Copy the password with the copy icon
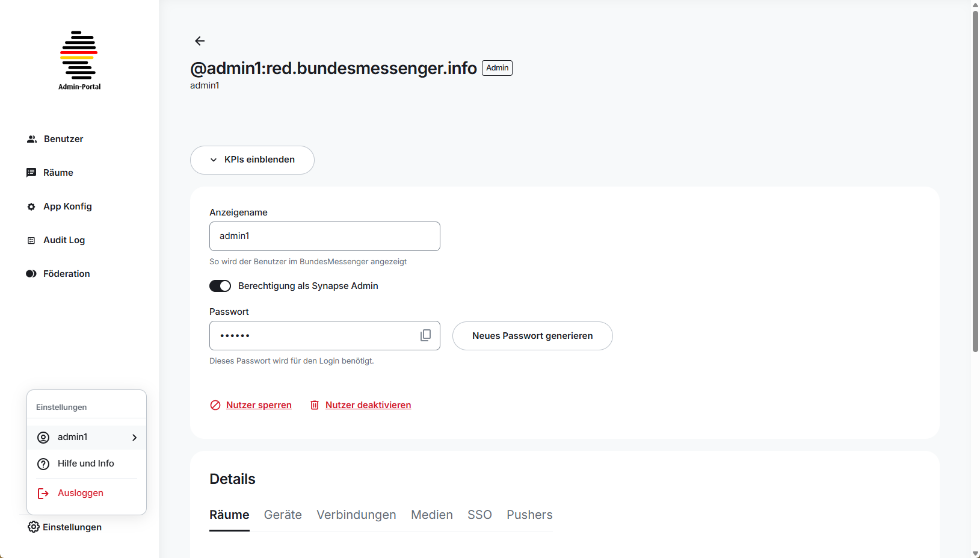This screenshot has height=558, width=980. tap(425, 335)
